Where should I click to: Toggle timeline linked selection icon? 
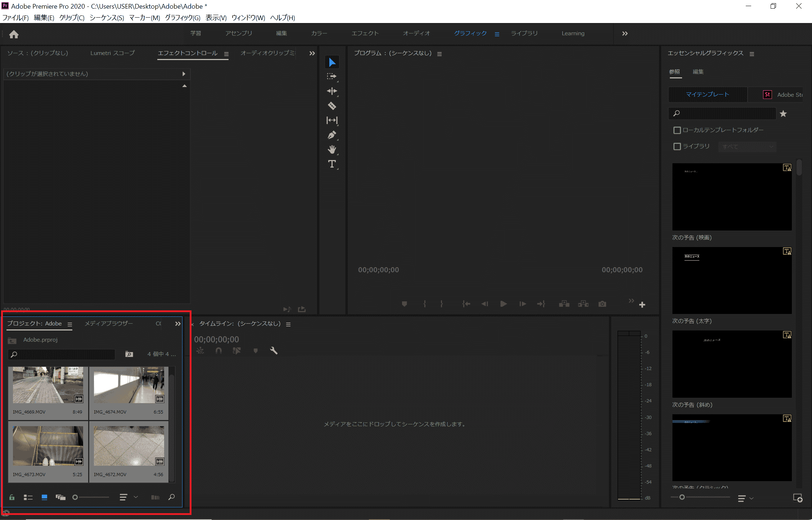[236, 351]
